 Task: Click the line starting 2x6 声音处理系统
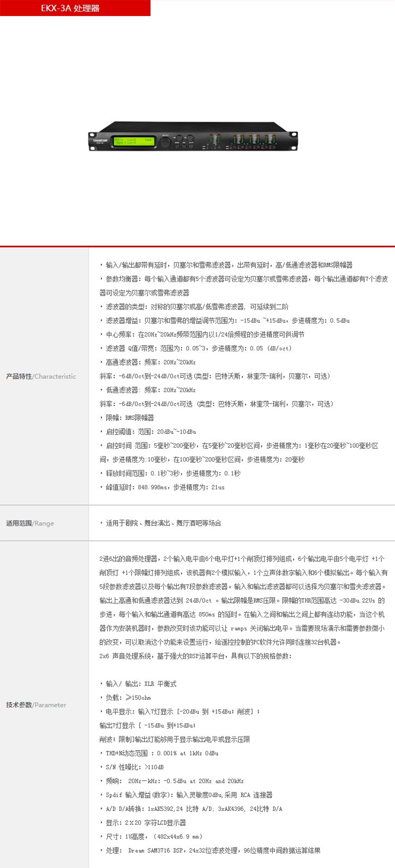(195, 656)
